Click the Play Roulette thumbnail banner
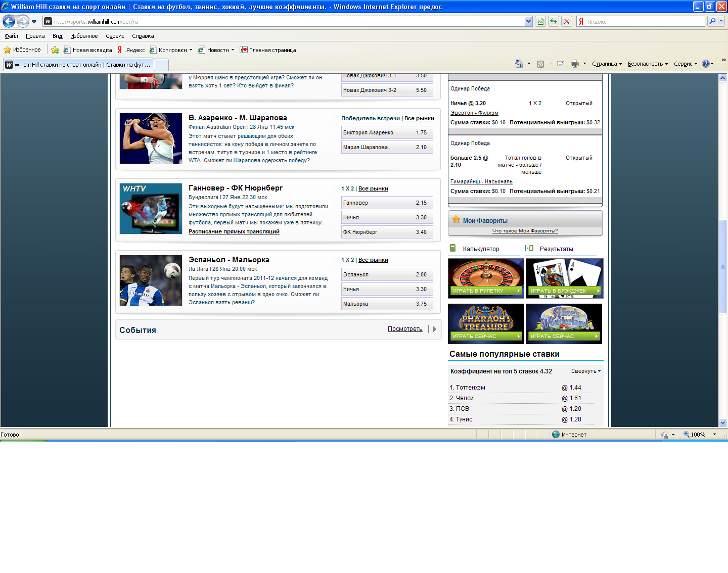Screen dimensions: 728x573 (x=486, y=278)
